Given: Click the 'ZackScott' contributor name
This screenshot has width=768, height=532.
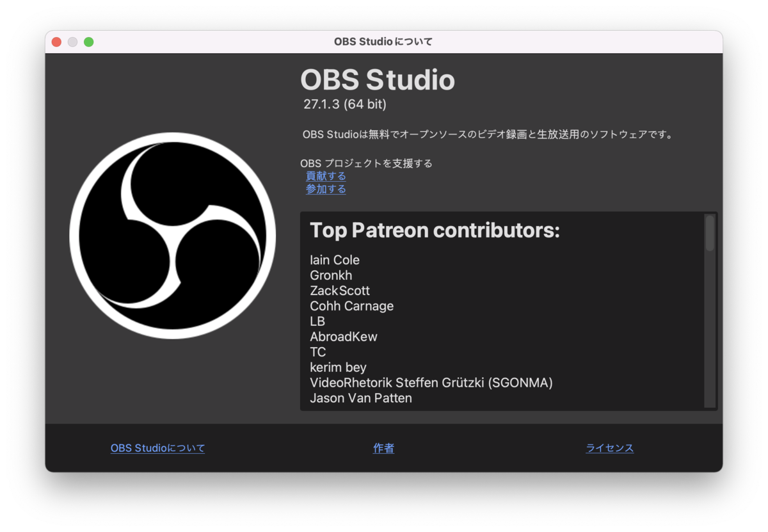Looking at the screenshot, I should (340, 291).
